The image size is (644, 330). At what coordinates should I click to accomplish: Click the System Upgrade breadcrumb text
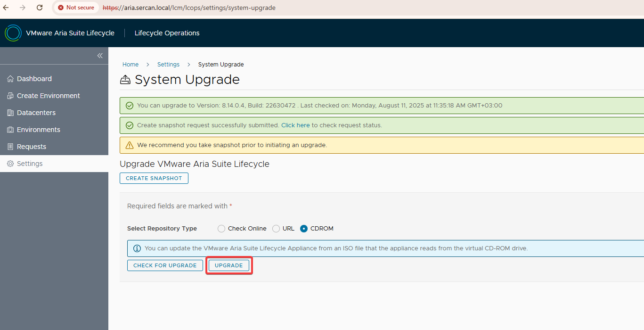point(221,65)
